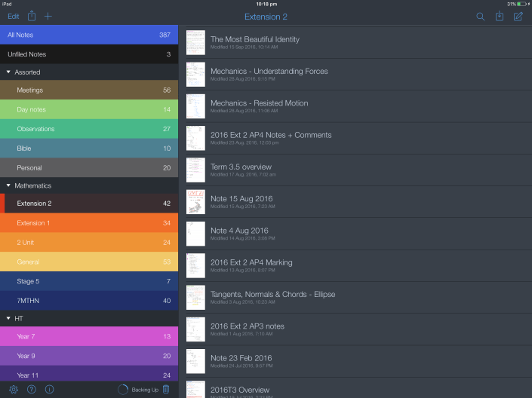Add a new subject with plus icon
The width and height of the screenshot is (532, 398).
point(48,16)
